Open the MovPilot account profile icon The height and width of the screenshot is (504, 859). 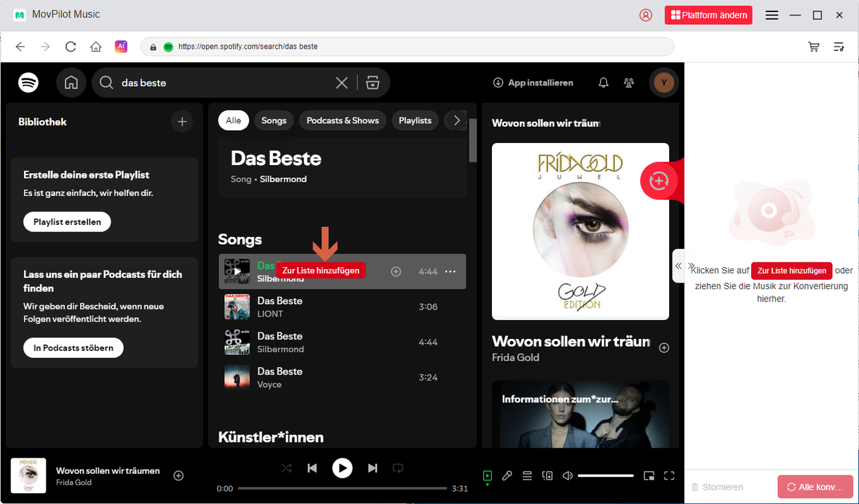(646, 15)
